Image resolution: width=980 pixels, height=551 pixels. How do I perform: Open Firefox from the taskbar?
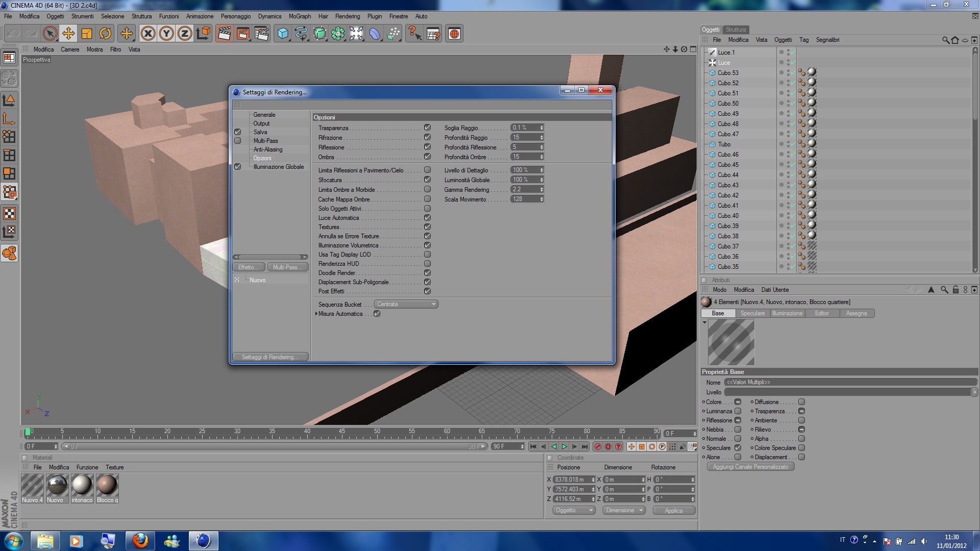[x=140, y=540]
